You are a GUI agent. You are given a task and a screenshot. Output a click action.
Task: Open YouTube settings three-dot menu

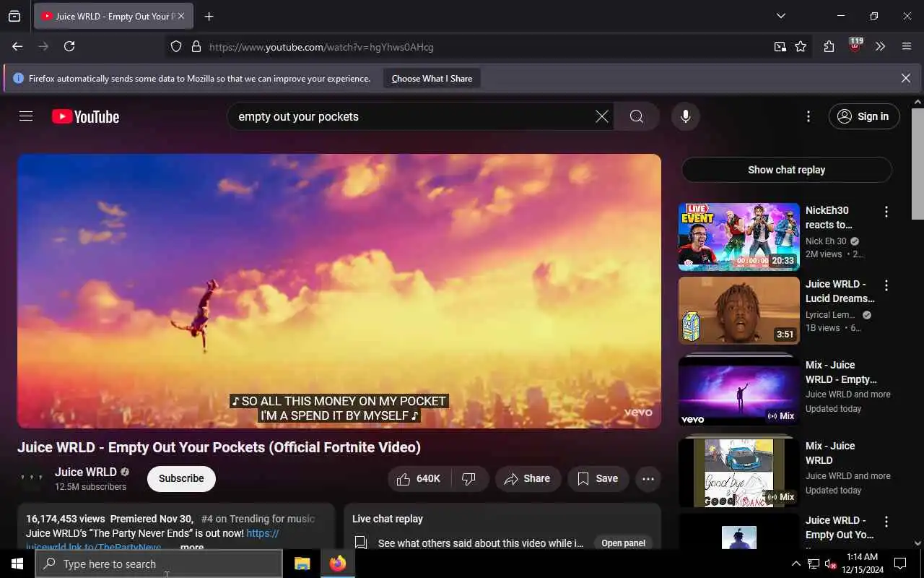click(x=808, y=116)
